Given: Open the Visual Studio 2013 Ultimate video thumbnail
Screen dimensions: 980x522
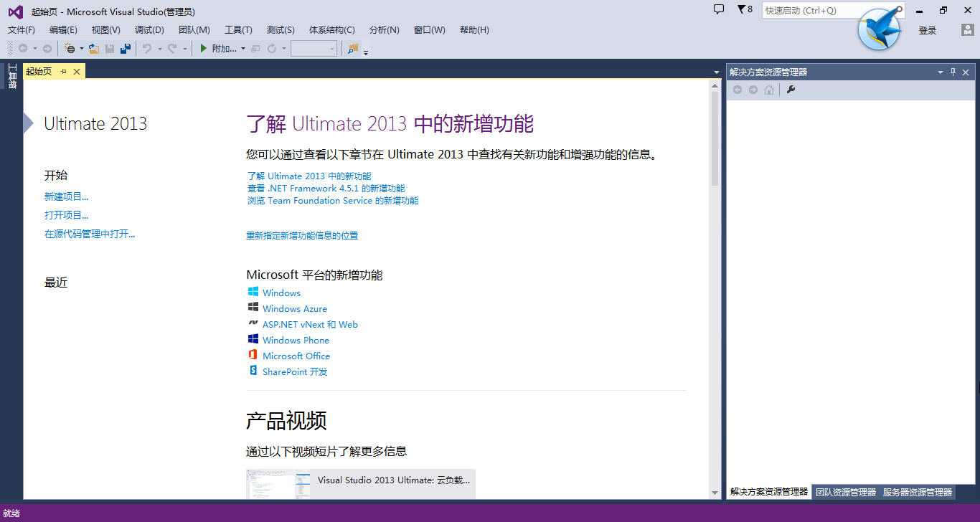Looking at the screenshot, I should click(x=278, y=484).
